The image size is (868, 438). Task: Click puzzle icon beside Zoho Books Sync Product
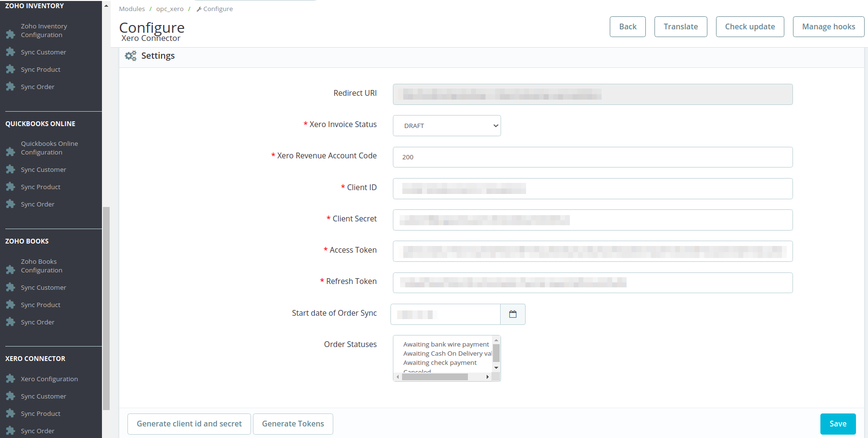[x=11, y=305]
